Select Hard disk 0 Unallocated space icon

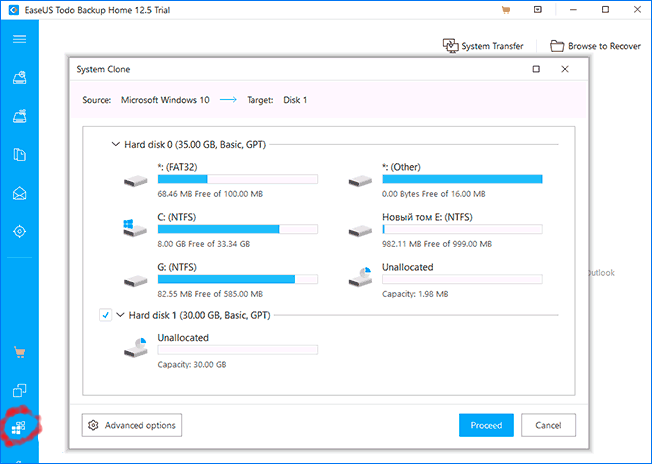(x=360, y=277)
